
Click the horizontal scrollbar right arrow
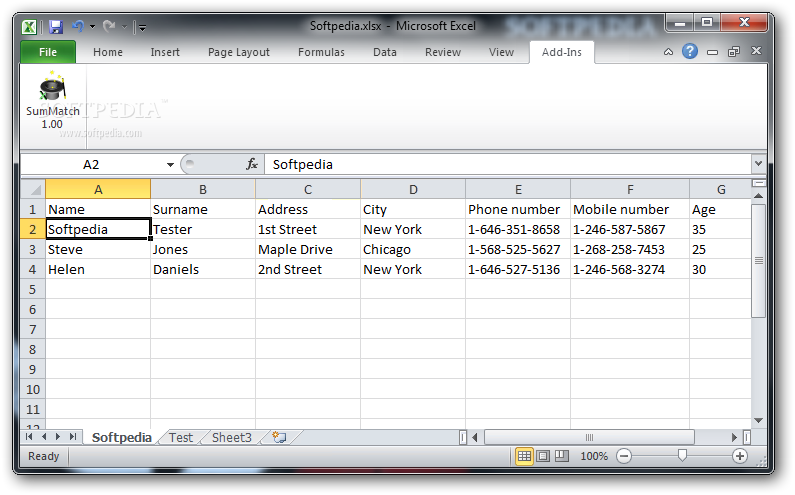[x=734, y=437]
